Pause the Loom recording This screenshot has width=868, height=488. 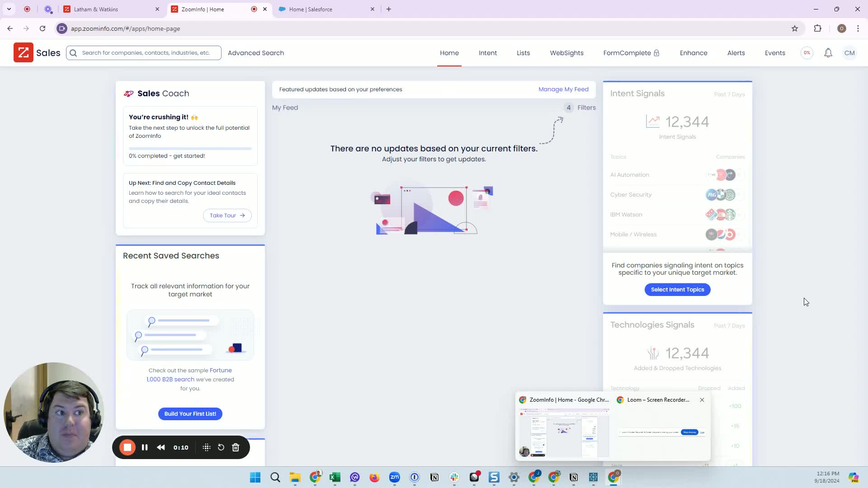(145, 447)
